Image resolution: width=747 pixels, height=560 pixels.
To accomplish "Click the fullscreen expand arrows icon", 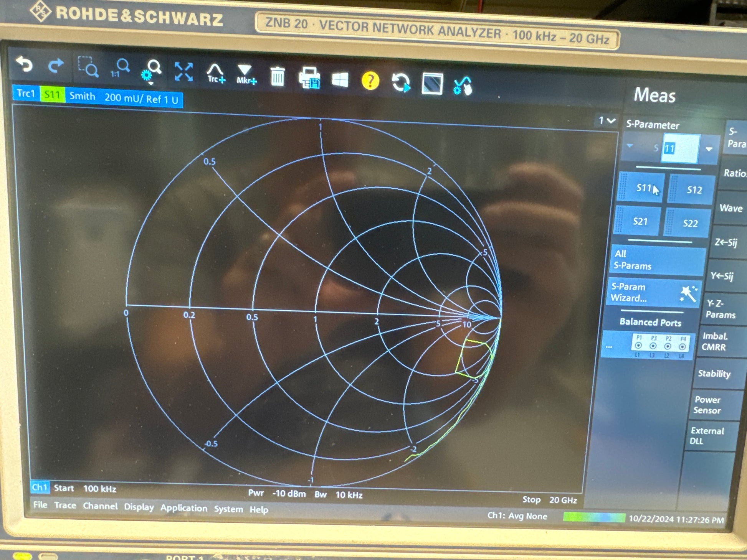I will click(183, 72).
